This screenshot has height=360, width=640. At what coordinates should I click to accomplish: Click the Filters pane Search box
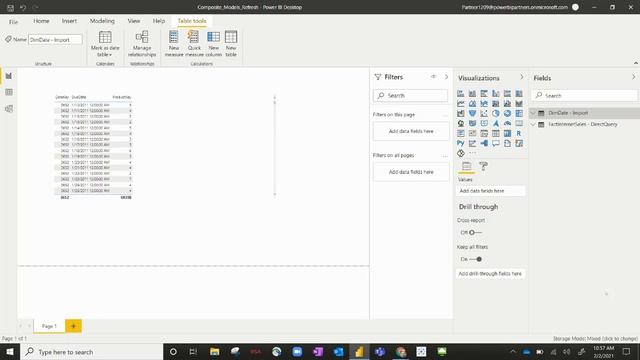click(410, 96)
